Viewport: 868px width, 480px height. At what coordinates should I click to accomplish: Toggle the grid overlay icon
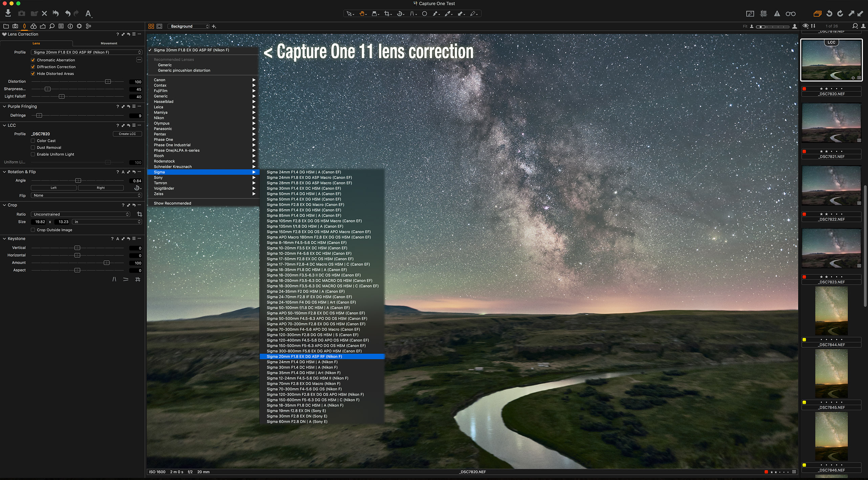pos(763,14)
